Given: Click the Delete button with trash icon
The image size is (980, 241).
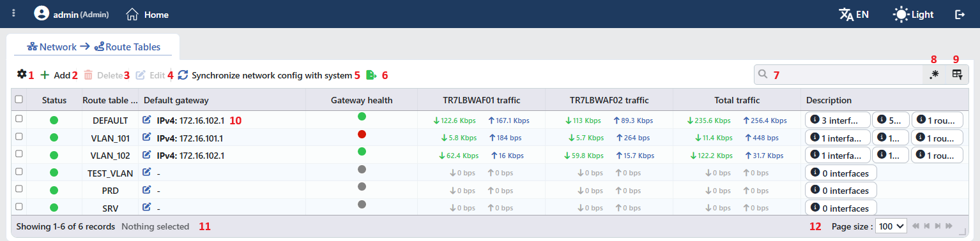Looking at the screenshot, I should coord(103,75).
